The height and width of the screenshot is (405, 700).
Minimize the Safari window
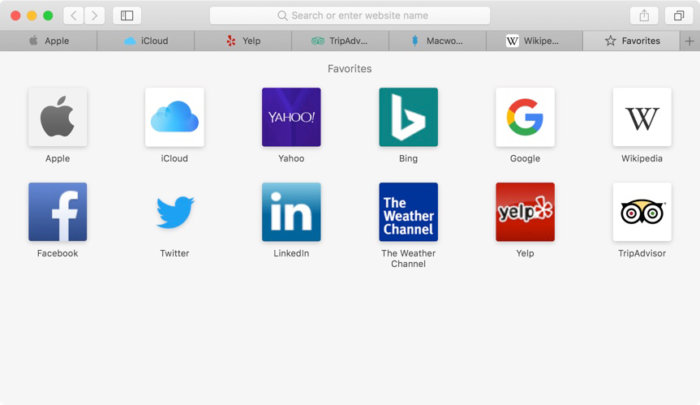pos(32,16)
